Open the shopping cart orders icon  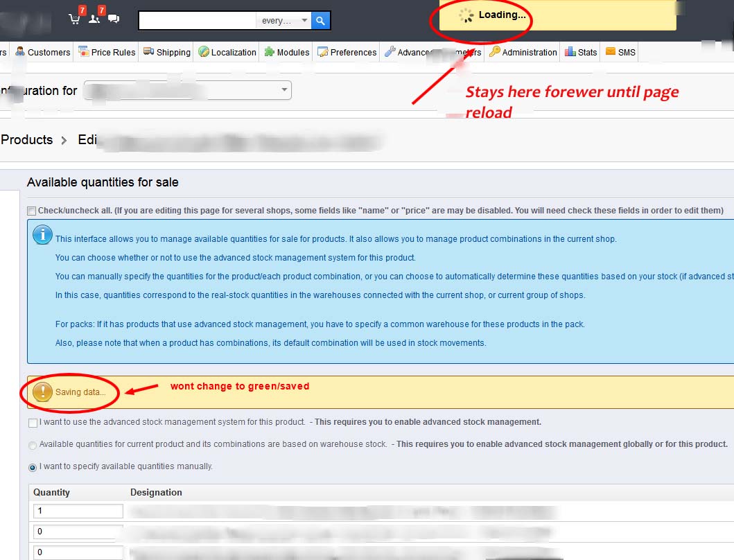pyautogui.click(x=74, y=19)
